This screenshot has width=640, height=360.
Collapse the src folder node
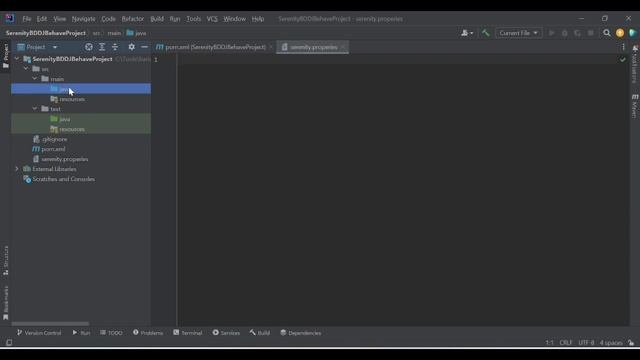pyautogui.click(x=26, y=69)
